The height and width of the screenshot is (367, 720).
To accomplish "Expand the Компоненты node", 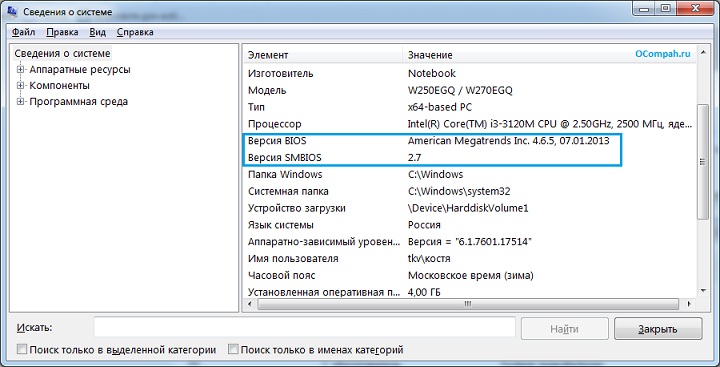I will pyautogui.click(x=20, y=86).
